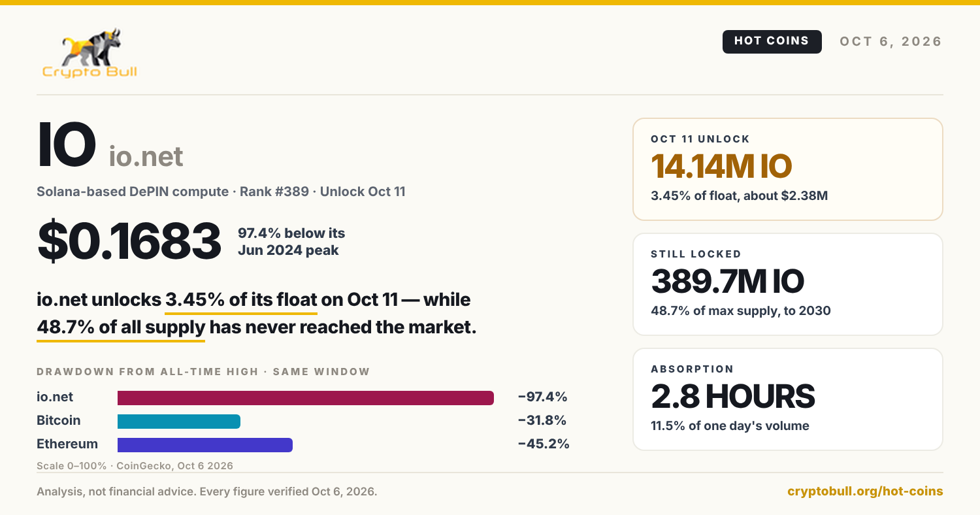Click the $0.1683 price

pos(129,241)
